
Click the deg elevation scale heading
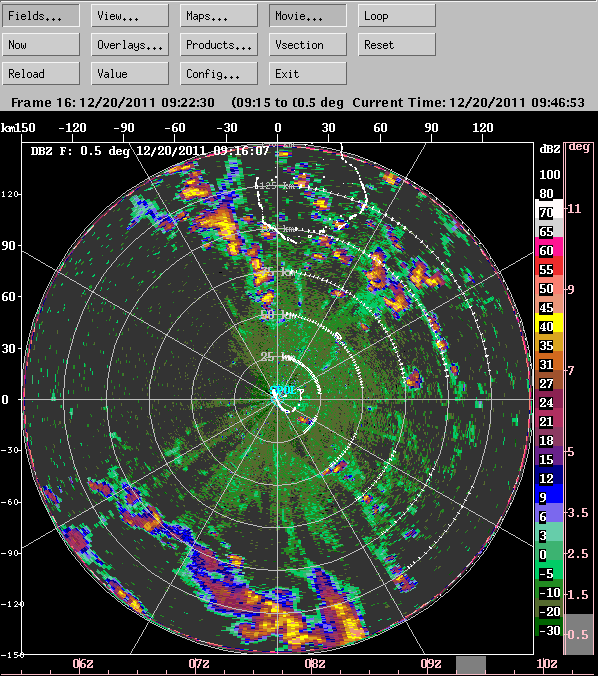(579, 147)
